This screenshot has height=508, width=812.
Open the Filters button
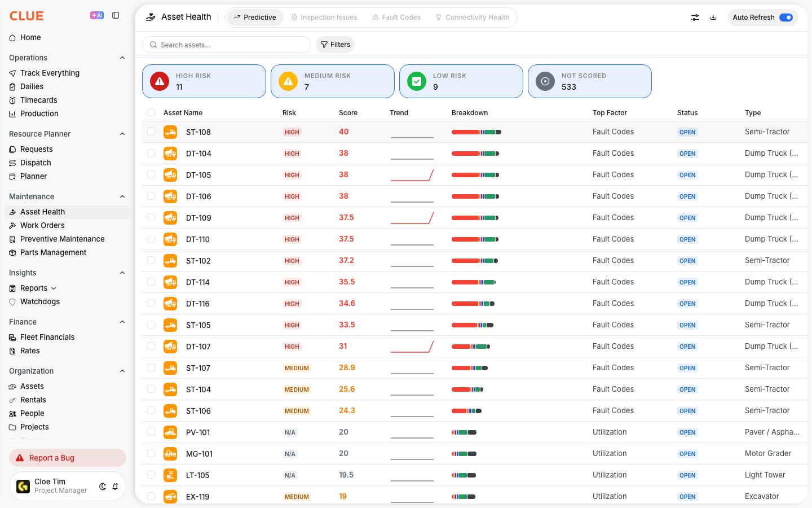(x=336, y=45)
